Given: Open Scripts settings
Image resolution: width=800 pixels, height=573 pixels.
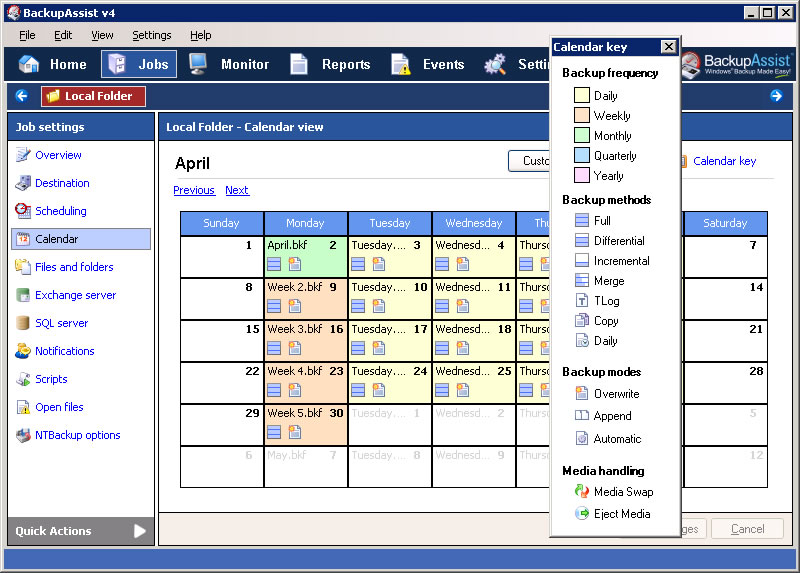Looking at the screenshot, I should coord(51,379).
